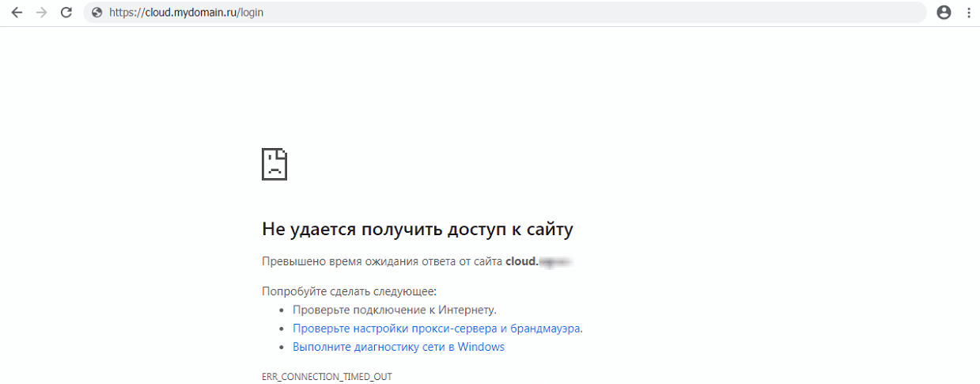Click the ERR_CONNECTION_TIMED_OUT error code
This screenshot has width=980, height=384.
327,376
